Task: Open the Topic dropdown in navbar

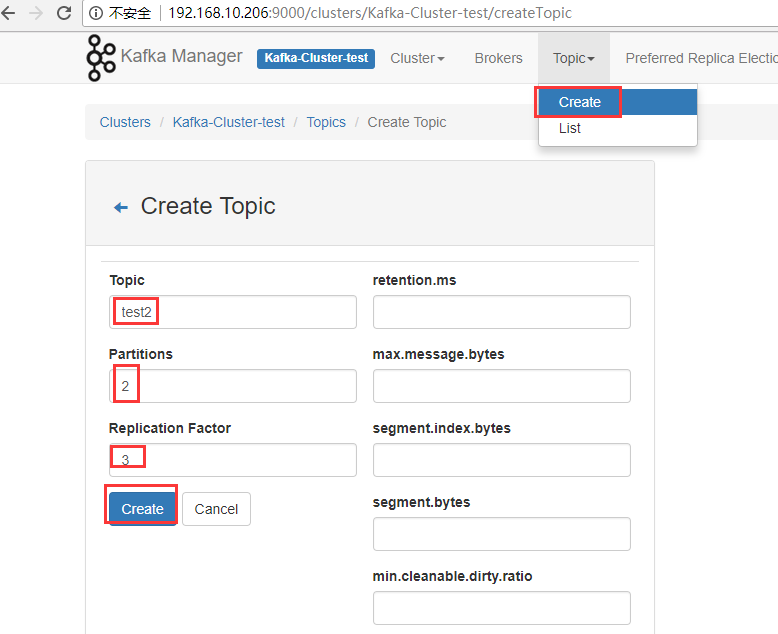Action: pyautogui.click(x=574, y=58)
